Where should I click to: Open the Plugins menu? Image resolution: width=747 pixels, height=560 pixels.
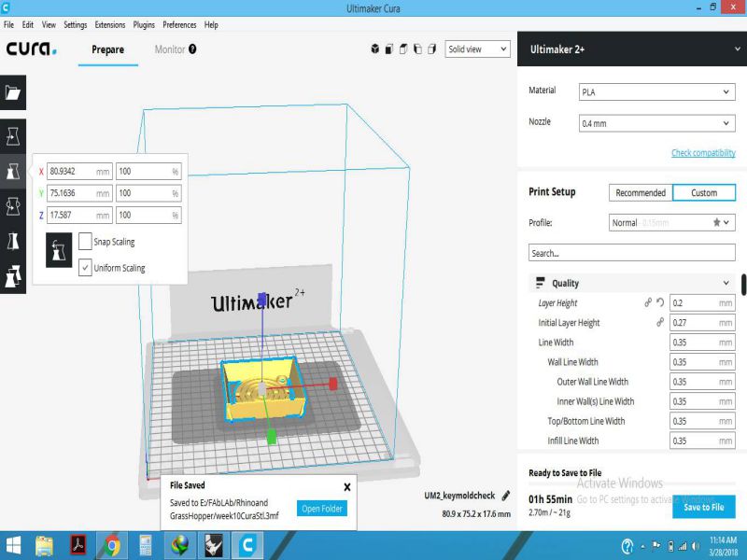tap(144, 25)
